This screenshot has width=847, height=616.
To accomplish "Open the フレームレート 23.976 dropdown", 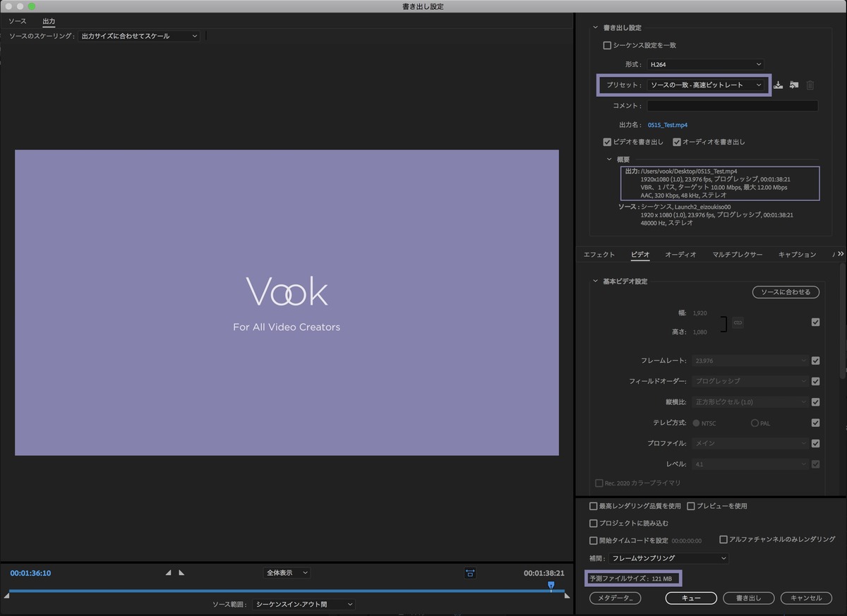I will tap(750, 361).
